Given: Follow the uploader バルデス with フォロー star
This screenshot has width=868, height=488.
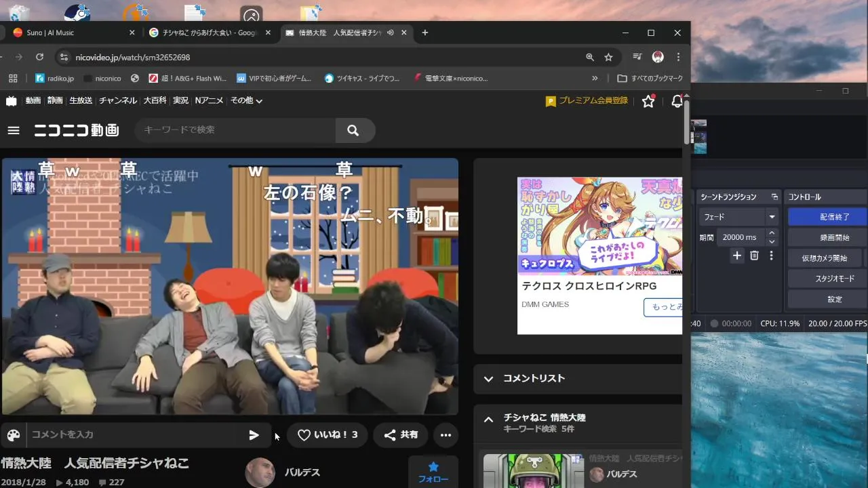Looking at the screenshot, I should click(x=433, y=472).
